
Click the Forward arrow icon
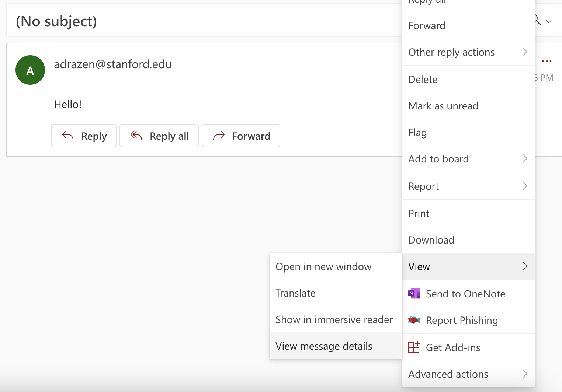click(x=219, y=136)
